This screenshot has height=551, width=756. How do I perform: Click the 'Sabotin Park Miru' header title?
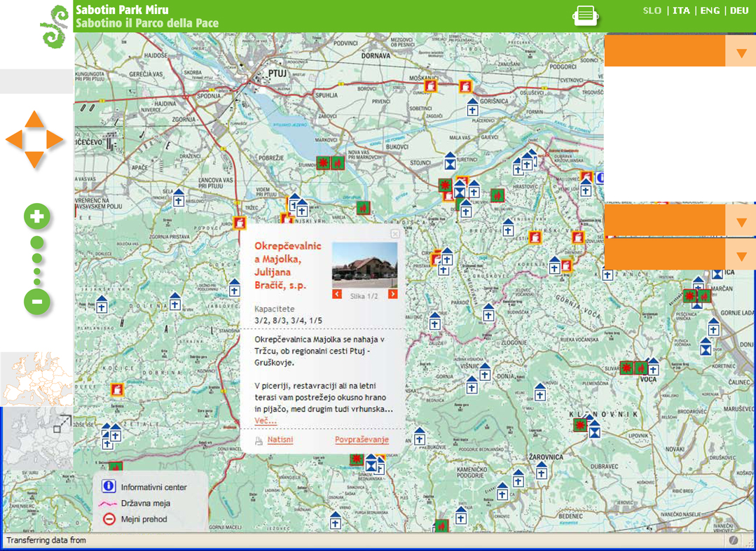pyautogui.click(x=122, y=10)
